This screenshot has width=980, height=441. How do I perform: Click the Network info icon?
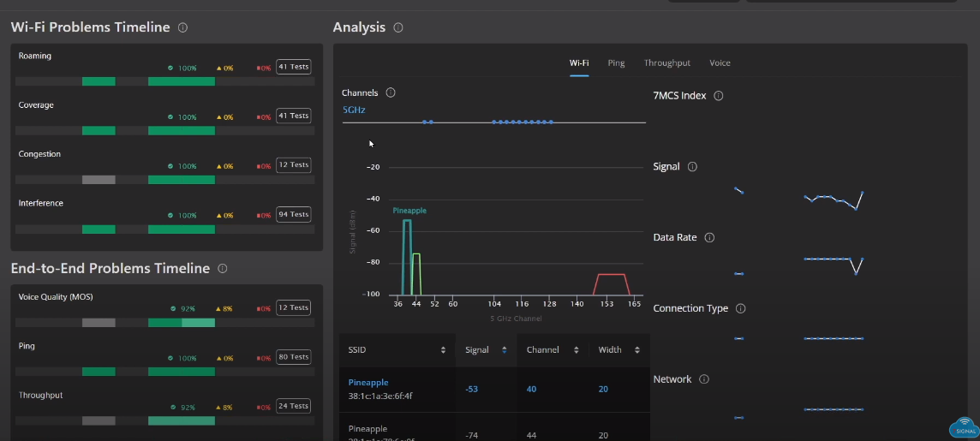pyautogui.click(x=704, y=379)
